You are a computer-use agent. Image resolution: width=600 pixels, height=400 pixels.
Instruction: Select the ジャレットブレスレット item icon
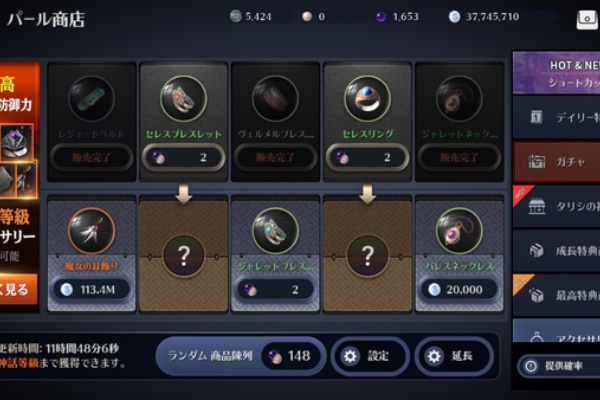click(276, 231)
